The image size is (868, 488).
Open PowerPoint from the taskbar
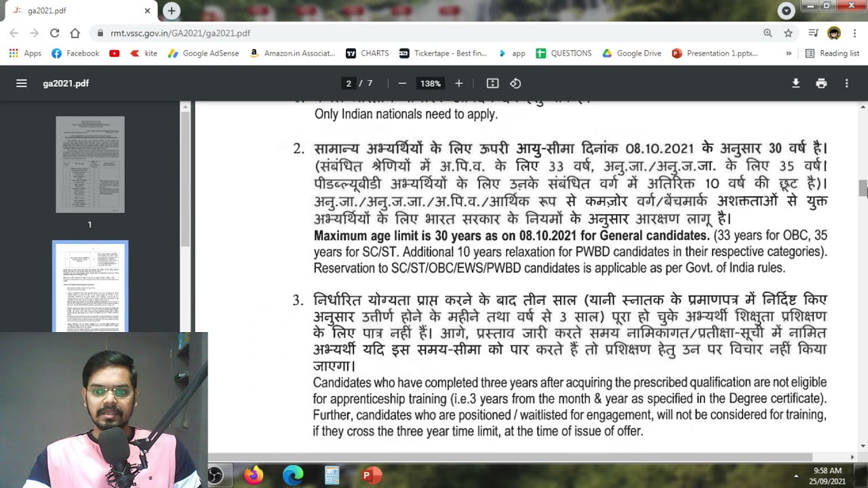tap(370, 475)
